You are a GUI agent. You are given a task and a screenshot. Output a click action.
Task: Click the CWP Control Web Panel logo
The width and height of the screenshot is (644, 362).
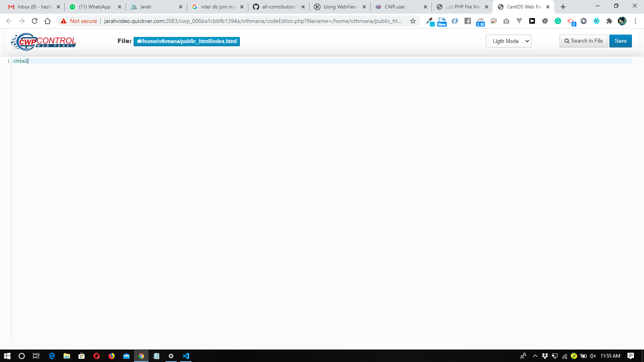(43, 41)
